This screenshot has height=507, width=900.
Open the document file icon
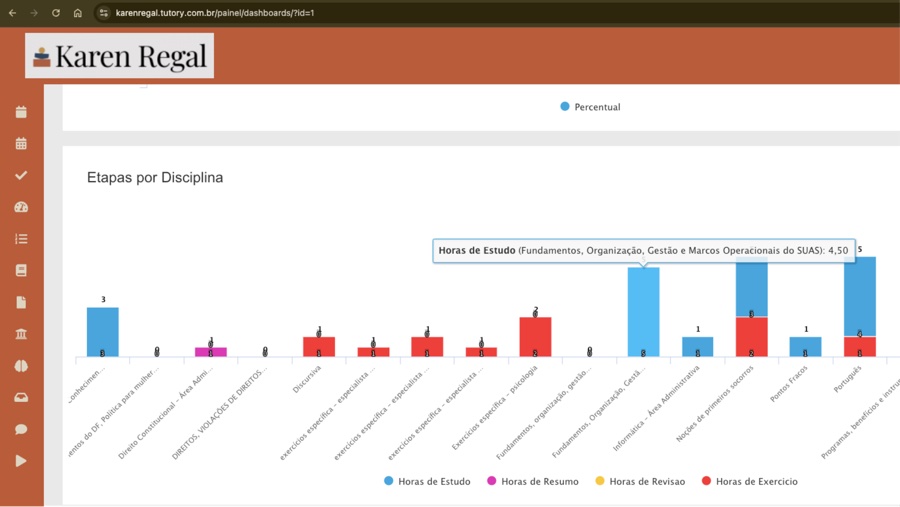tap(21, 303)
